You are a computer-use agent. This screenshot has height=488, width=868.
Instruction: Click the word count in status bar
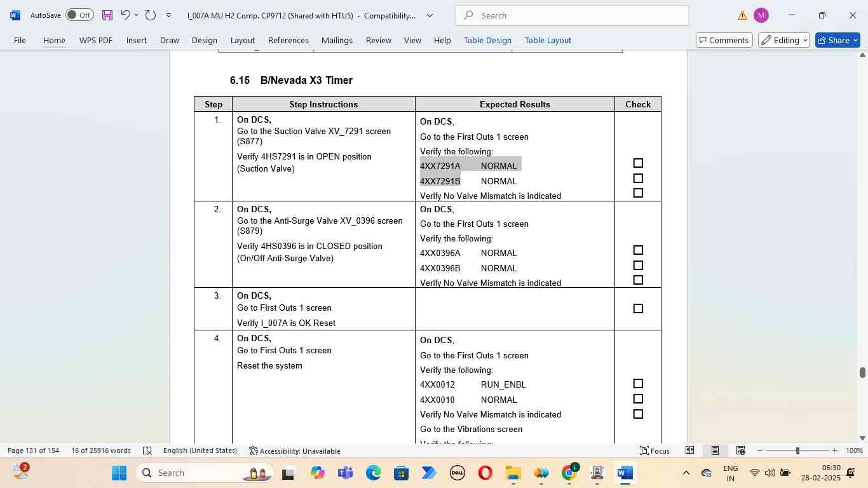pos(101,451)
